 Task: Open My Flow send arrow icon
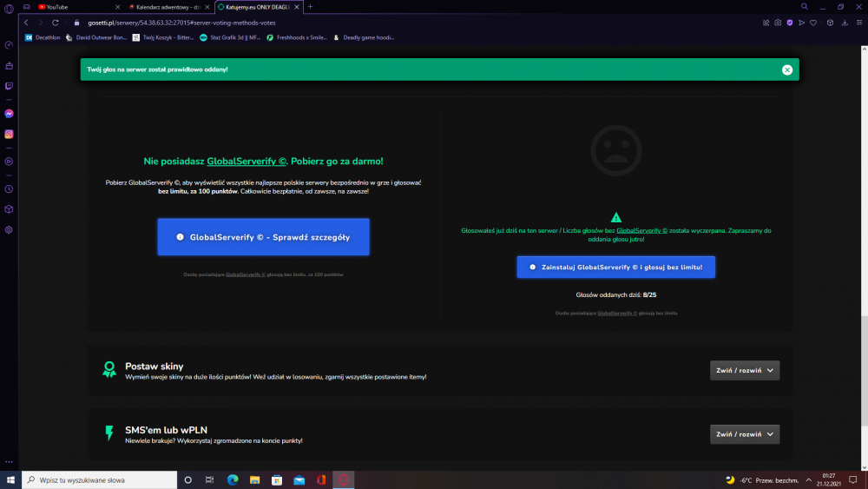(x=801, y=23)
